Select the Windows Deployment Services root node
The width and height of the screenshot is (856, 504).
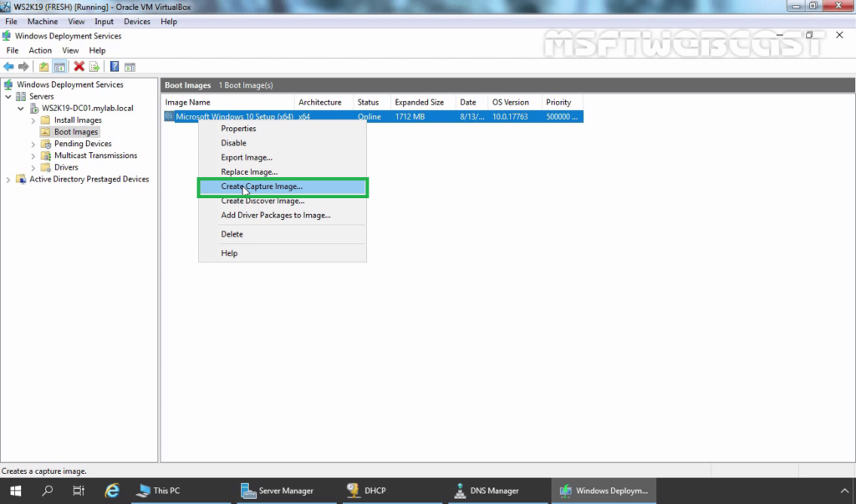70,84
